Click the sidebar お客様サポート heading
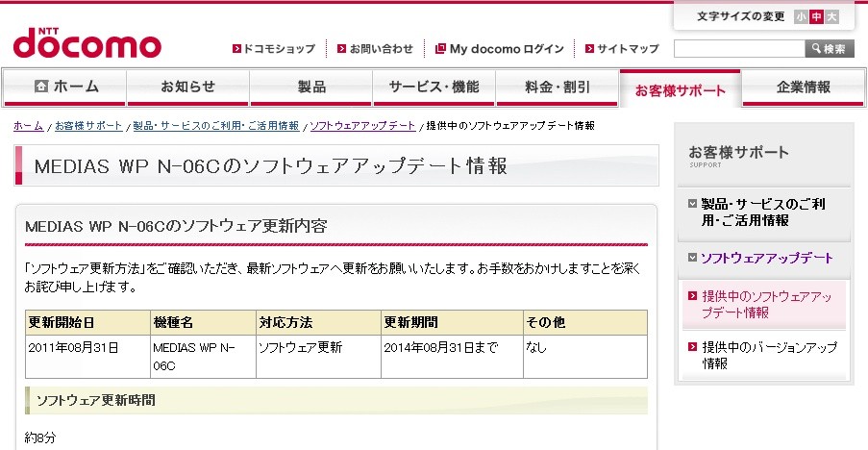The height and width of the screenshot is (450, 868). pos(738,152)
